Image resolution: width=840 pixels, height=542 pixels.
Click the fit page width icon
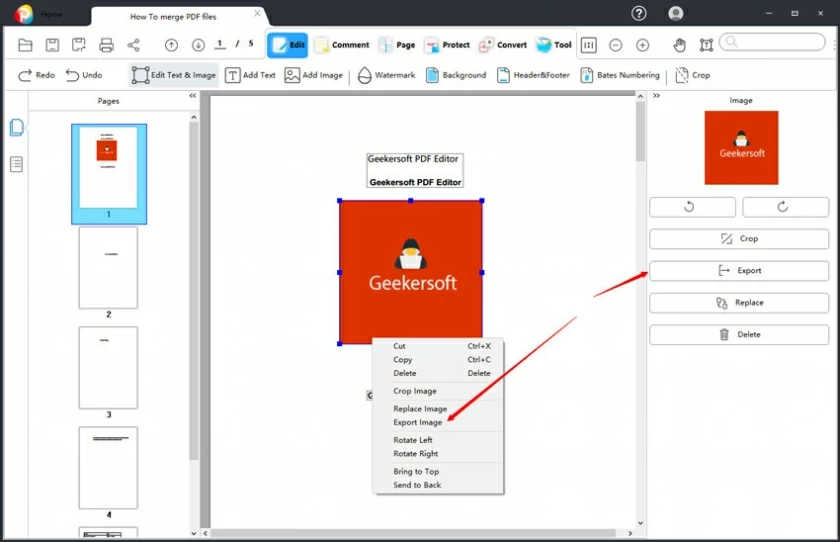[589, 46]
